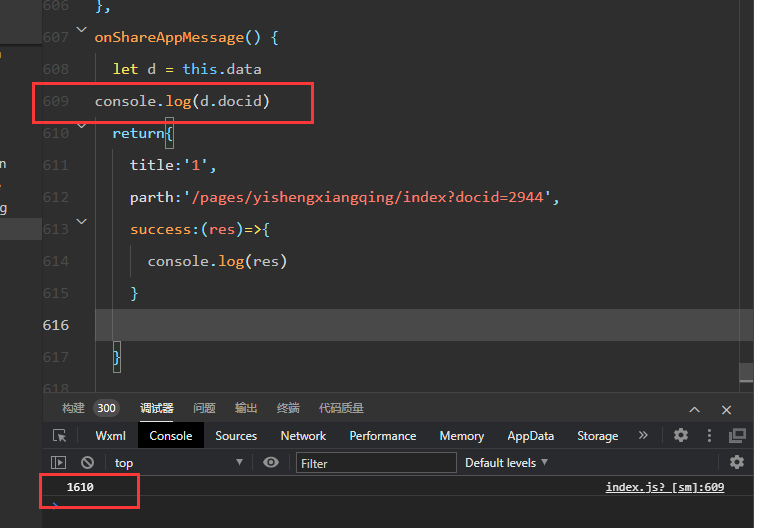Open the DevTools settings gear
The height and width of the screenshot is (528, 762).
click(680, 435)
